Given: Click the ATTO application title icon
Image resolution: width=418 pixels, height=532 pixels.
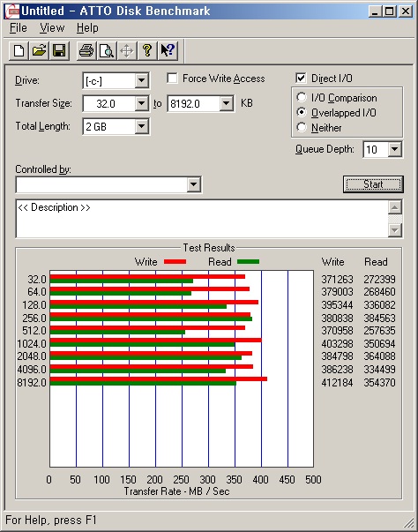Looking at the screenshot, I should coord(12,11).
